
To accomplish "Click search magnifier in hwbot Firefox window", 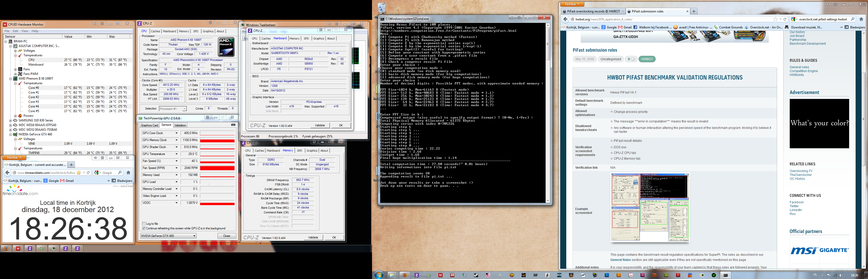I will tap(853, 19).
